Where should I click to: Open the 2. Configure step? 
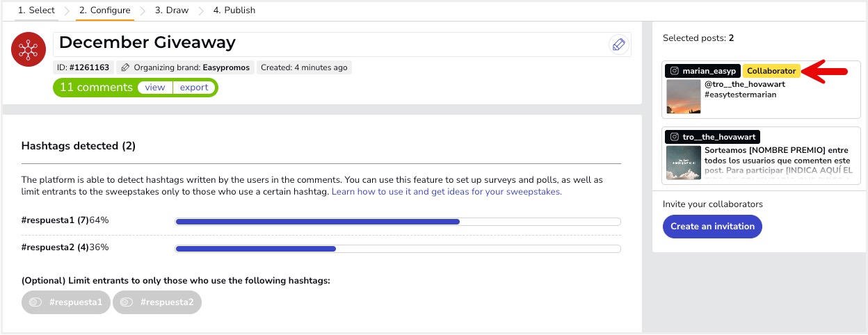[x=105, y=10]
